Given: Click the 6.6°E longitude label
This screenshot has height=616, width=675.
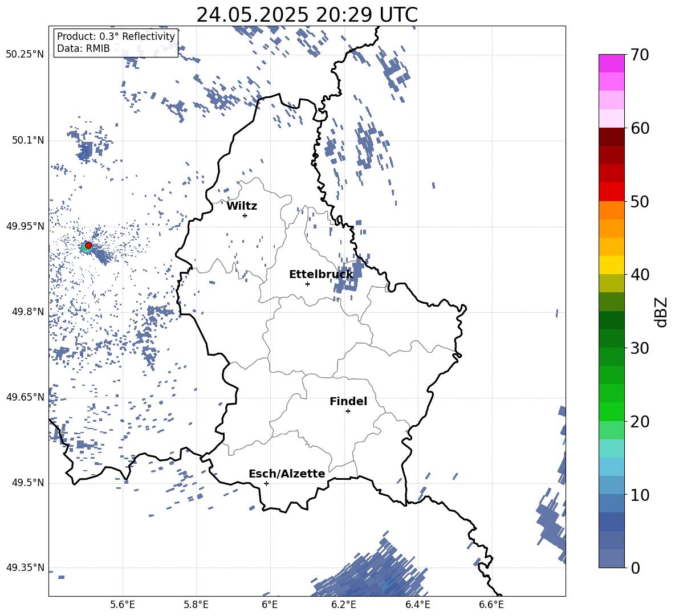Looking at the screenshot, I should (x=491, y=605).
